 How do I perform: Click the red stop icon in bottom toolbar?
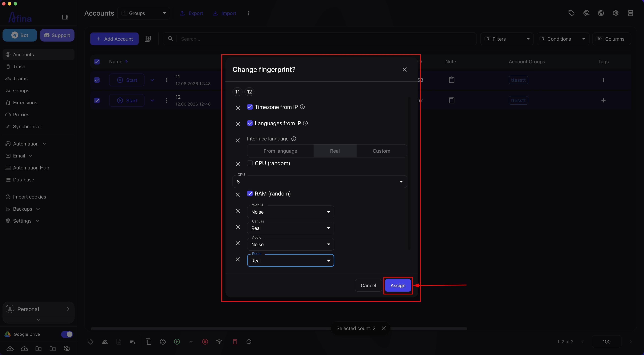click(205, 341)
